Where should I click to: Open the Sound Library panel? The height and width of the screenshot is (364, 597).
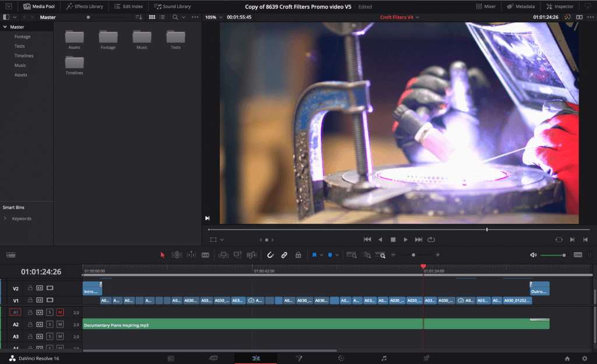click(172, 6)
